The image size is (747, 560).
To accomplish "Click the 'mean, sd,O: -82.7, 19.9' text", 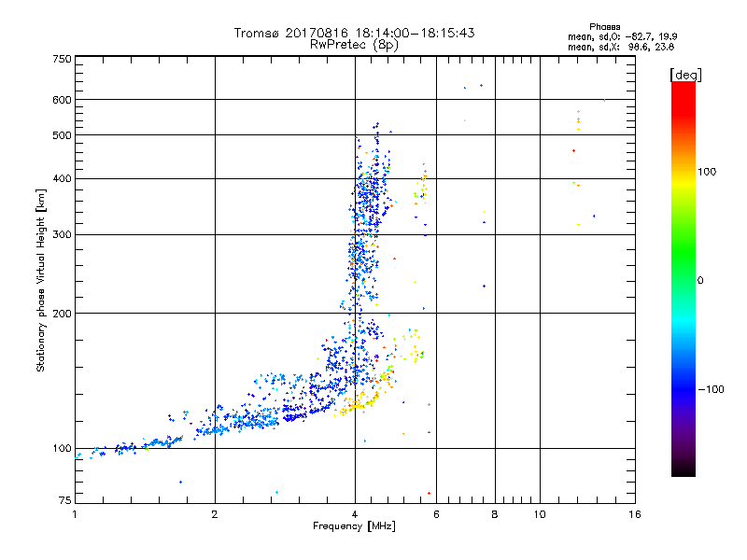I will 622,36.
